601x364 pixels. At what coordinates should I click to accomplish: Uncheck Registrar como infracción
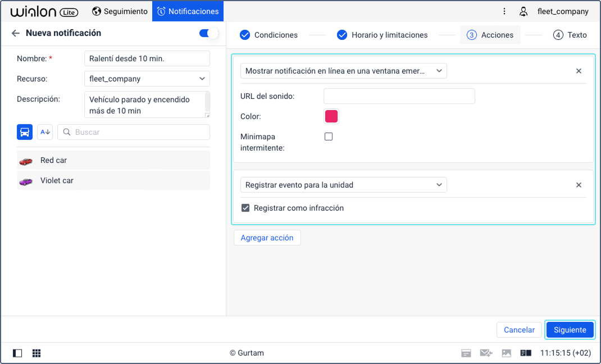(245, 208)
